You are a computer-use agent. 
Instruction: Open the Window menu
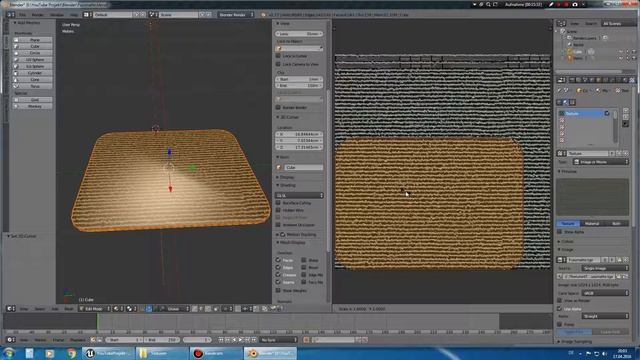click(x=57, y=15)
